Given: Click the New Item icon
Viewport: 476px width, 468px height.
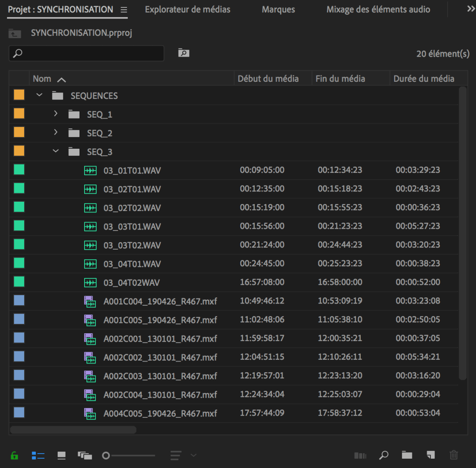Looking at the screenshot, I should (431, 455).
